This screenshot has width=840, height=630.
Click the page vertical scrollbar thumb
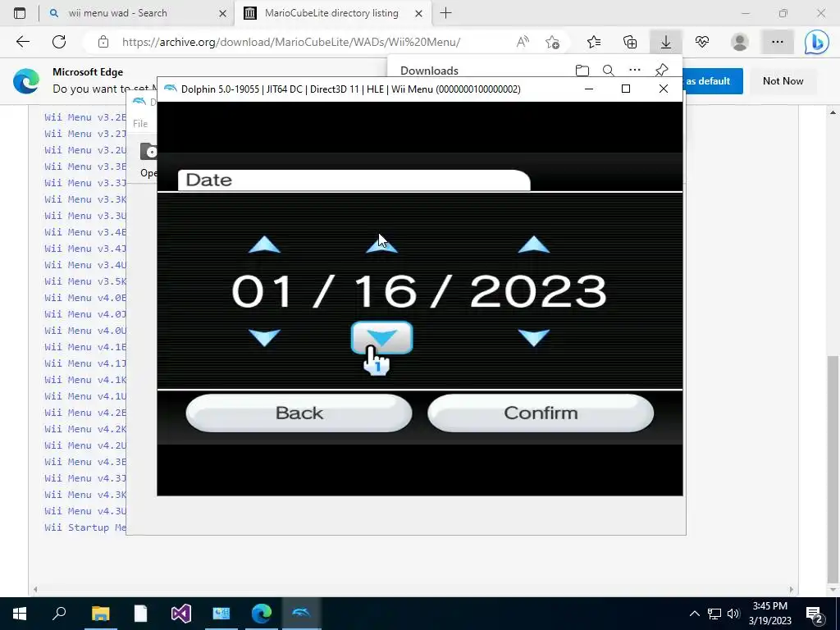click(833, 468)
